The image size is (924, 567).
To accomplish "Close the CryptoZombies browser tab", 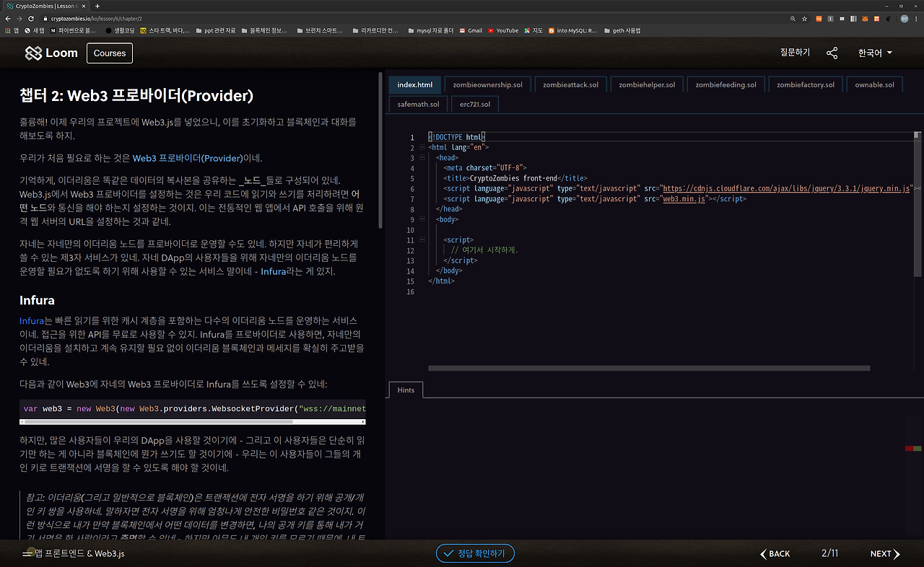I will pyautogui.click(x=85, y=6).
